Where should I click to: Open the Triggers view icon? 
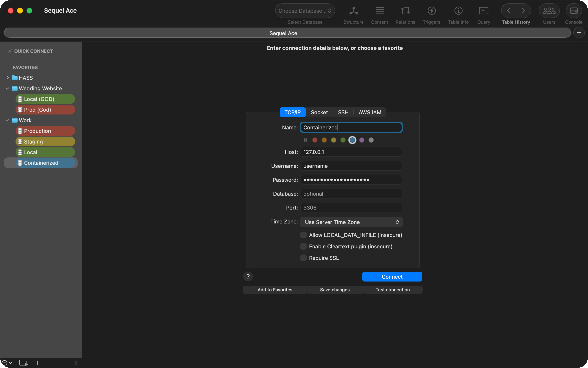pyautogui.click(x=432, y=11)
